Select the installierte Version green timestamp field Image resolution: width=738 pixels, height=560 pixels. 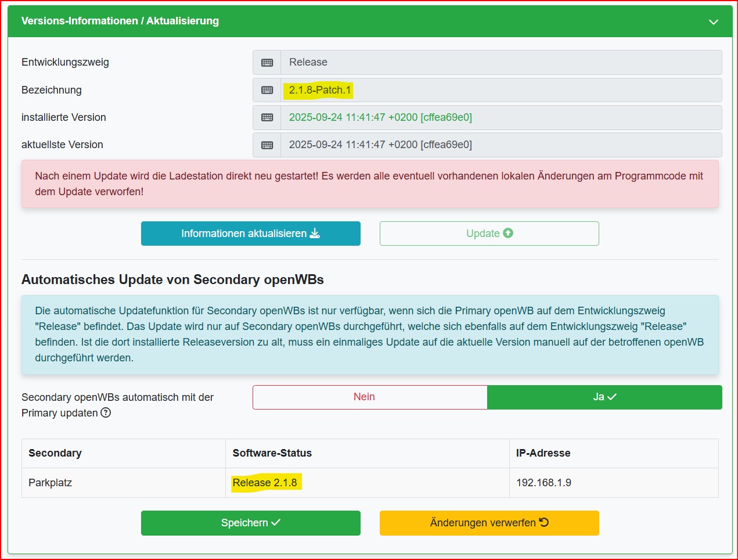coord(501,117)
